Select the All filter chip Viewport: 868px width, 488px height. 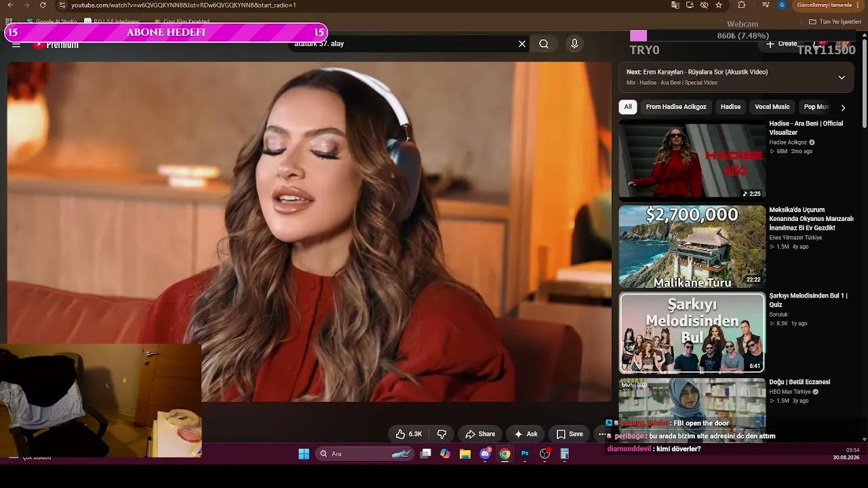[x=628, y=107]
